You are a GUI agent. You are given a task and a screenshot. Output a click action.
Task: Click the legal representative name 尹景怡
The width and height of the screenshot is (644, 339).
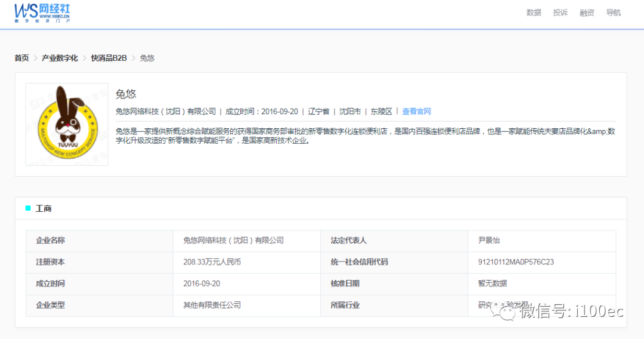(x=489, y=241)
